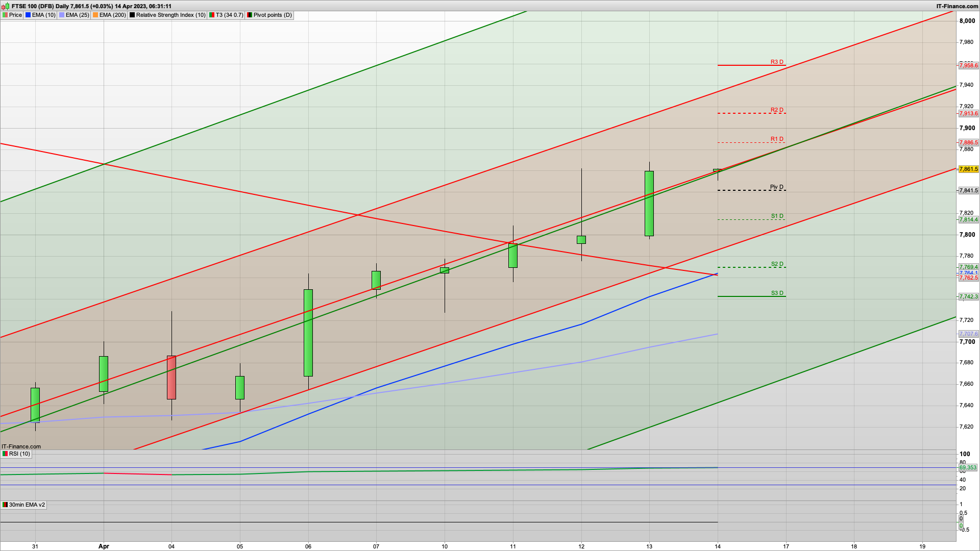Image resolution: width=980 pixels, height=551 pixels.
Task: Open the Price legend item settings
Action: point(15,15)
